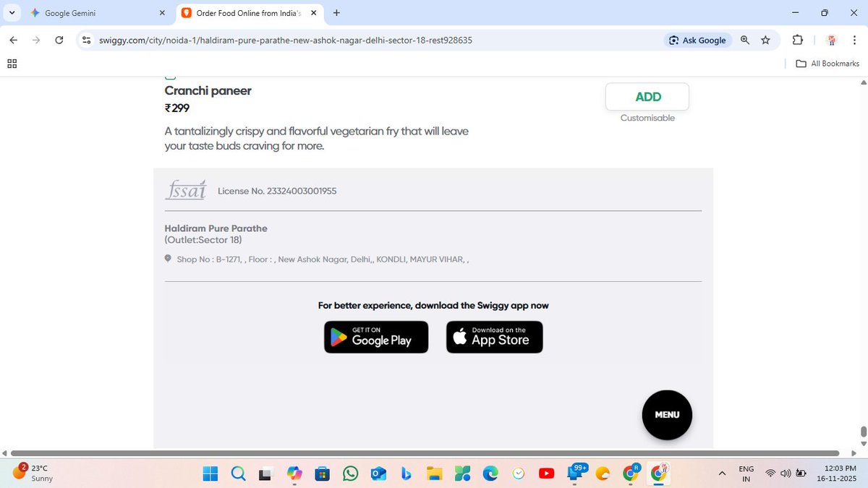Screen dimensions: 868x488
Task: Bookmark this page with the star icon
Action: point(765,40)
